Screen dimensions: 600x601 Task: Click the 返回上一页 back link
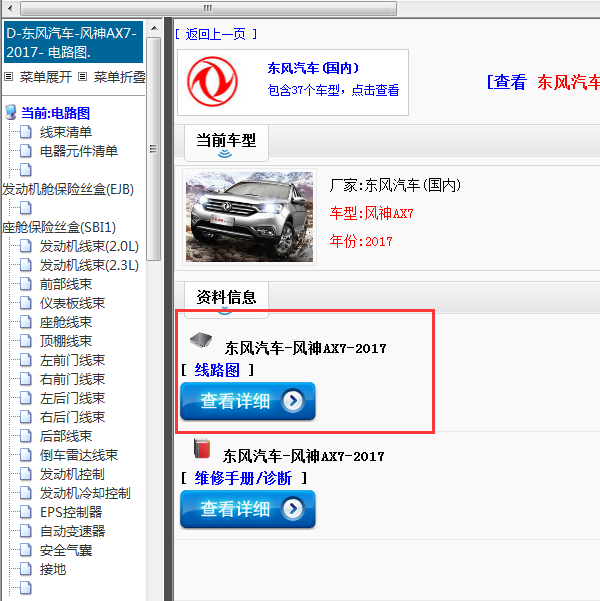pyautogui.click(x=216, y=34)
